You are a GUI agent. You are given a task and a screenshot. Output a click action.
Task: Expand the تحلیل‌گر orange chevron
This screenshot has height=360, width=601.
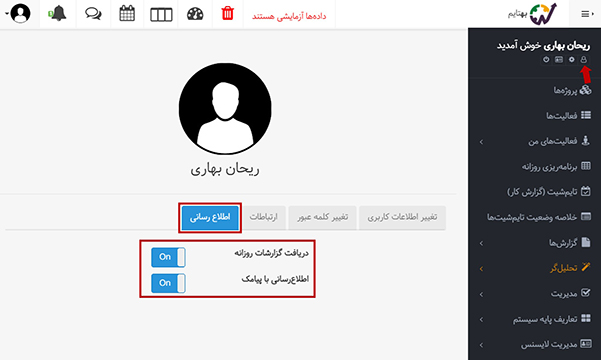481,269
